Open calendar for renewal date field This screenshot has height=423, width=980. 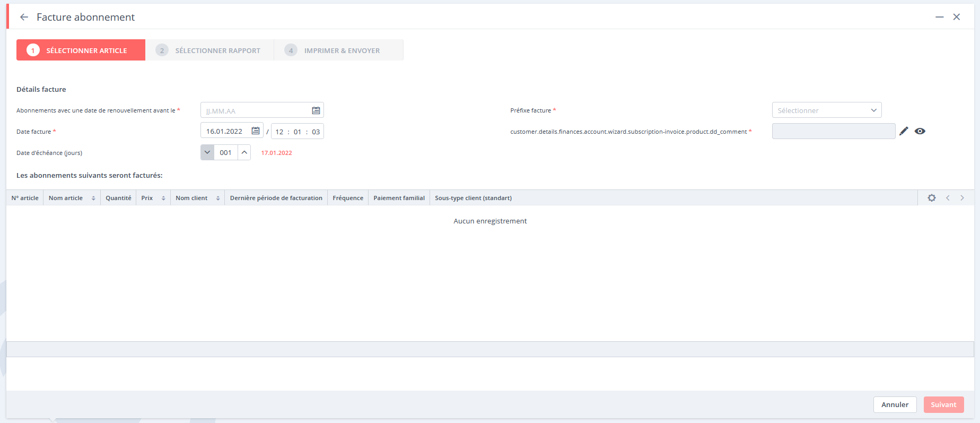point(316,110)
